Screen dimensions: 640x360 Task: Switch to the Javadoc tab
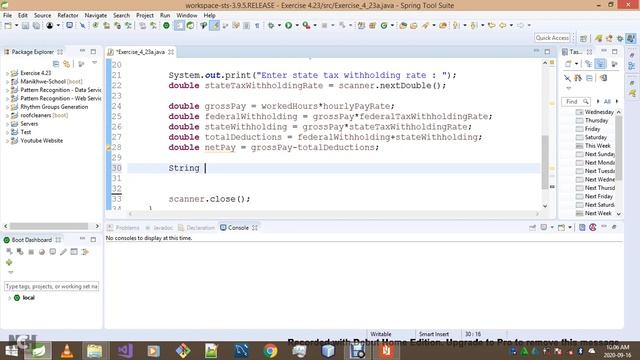(160, 228)
